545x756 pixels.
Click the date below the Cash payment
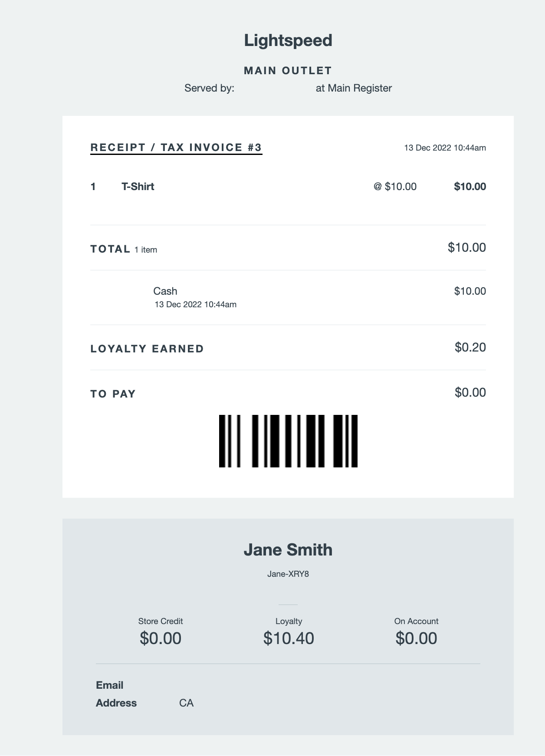[195, 305]
